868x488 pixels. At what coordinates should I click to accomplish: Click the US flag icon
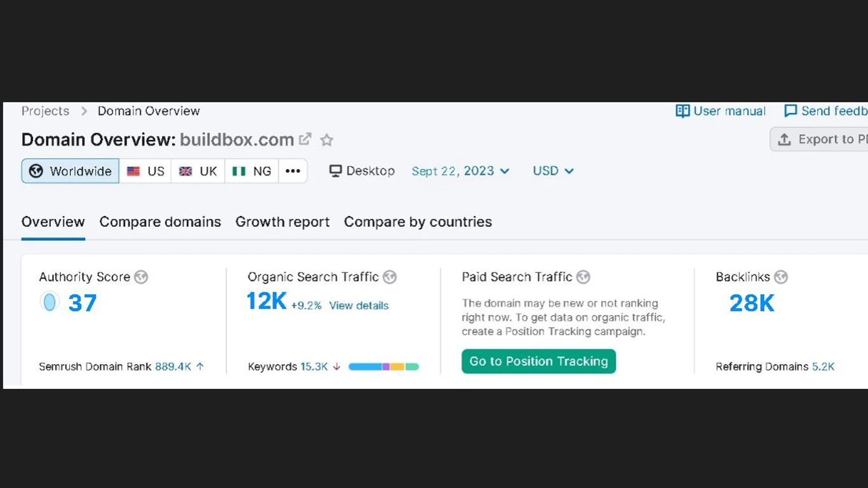[x=133, y=171]
